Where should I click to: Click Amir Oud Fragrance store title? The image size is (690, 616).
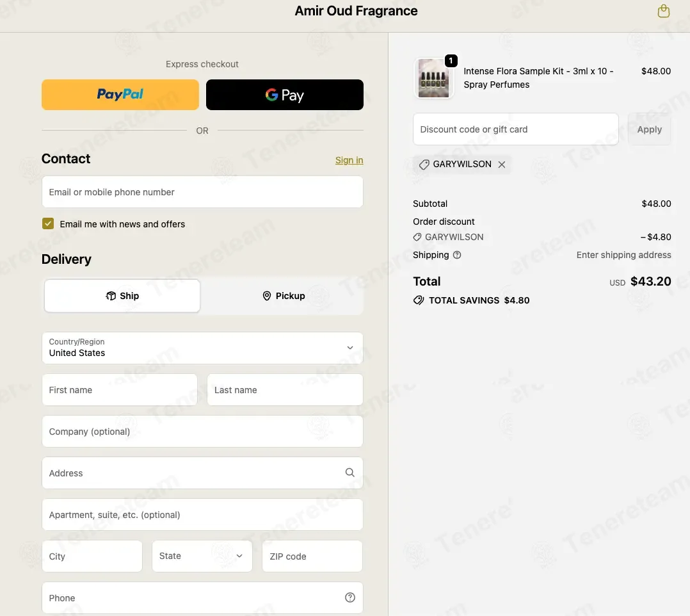click(356, 11)
